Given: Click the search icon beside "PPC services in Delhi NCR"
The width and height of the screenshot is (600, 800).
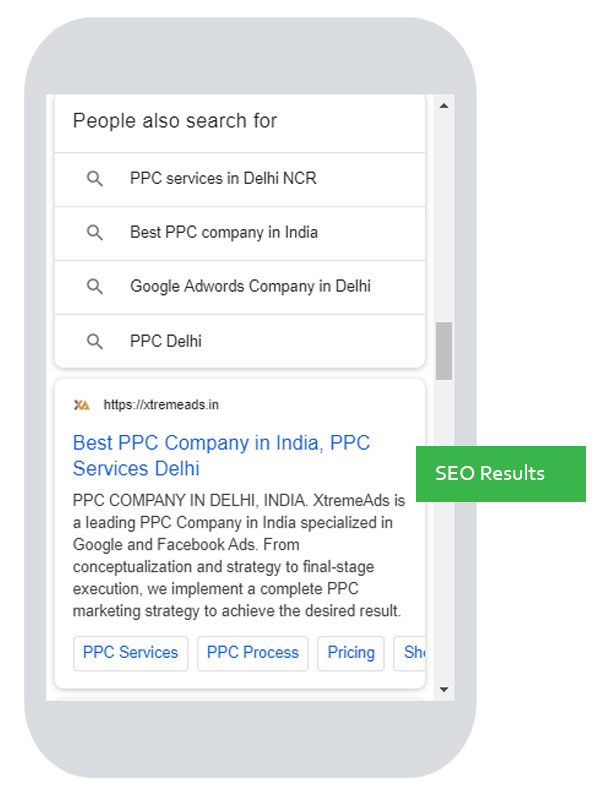Looking at the screenshot, I should tap(95, 178).
